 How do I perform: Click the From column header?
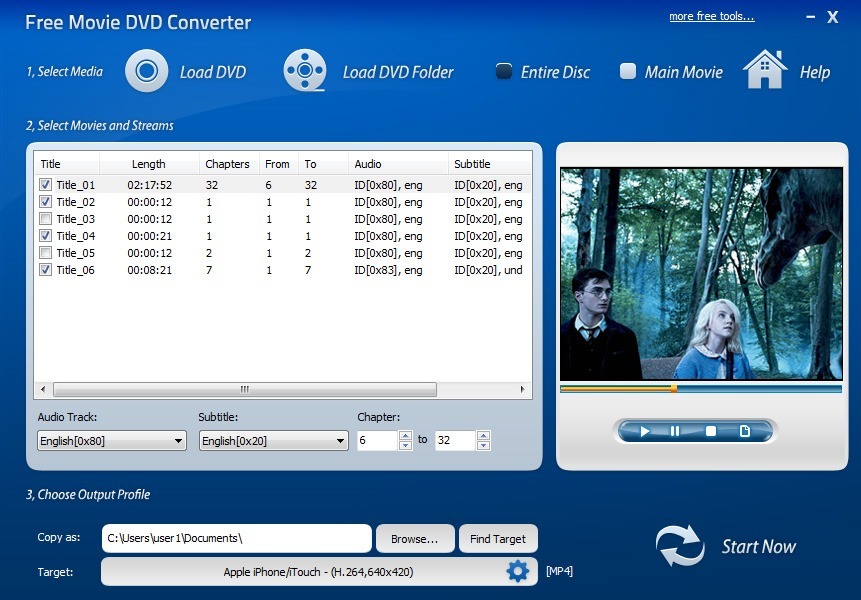[x=278, y=164]
